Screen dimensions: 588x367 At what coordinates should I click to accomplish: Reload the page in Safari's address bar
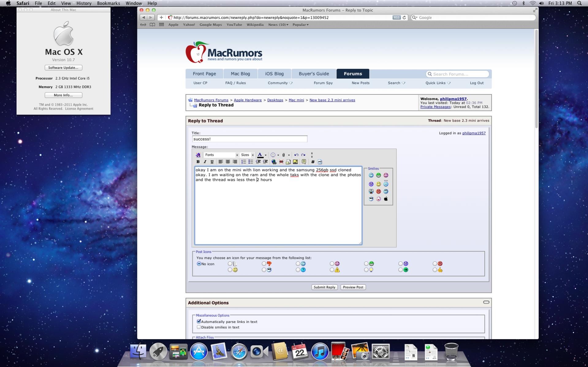tap(404, 17)
